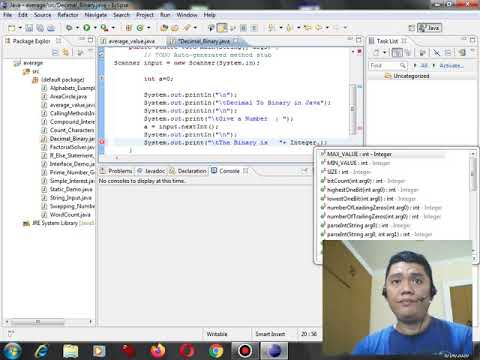The width and height of the screenshot is (480, 360).
Task: Open the Run configurations dropdown arrow
Action: (x=95, y=28)
